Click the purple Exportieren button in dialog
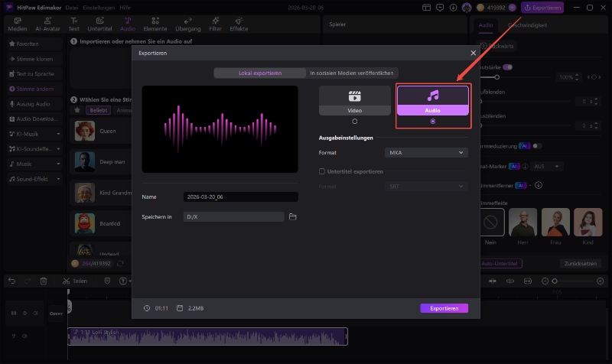This screenshot has width=612, height=364. click(444, 308)
